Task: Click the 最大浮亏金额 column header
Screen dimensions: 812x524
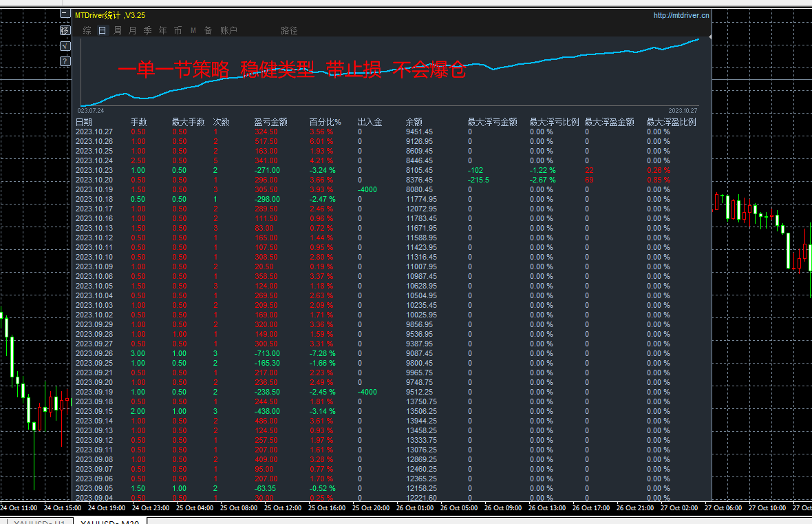Action: pos(493,123)
